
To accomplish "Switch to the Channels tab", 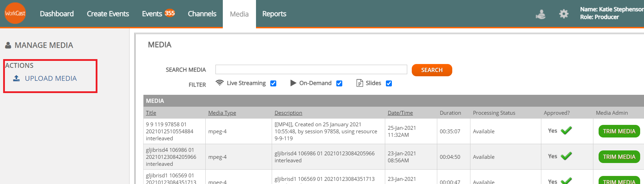I will (202, 14).
